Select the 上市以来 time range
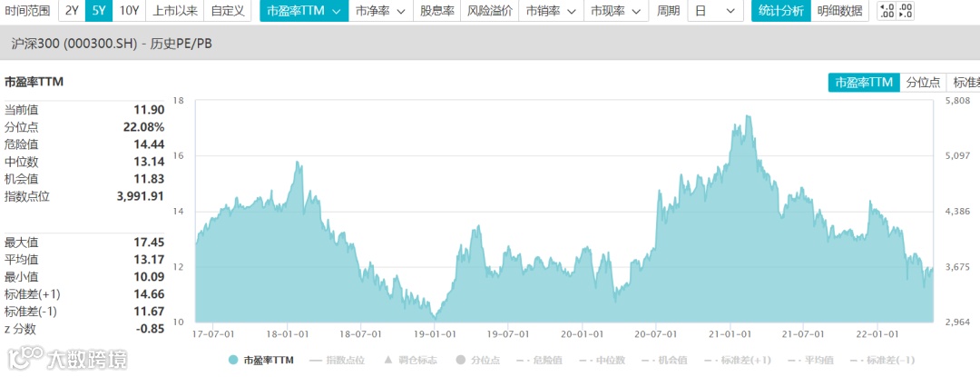Image resolution: width=980 pixels, height=377 pixels. pyautogui.click(x=174, y=11)
